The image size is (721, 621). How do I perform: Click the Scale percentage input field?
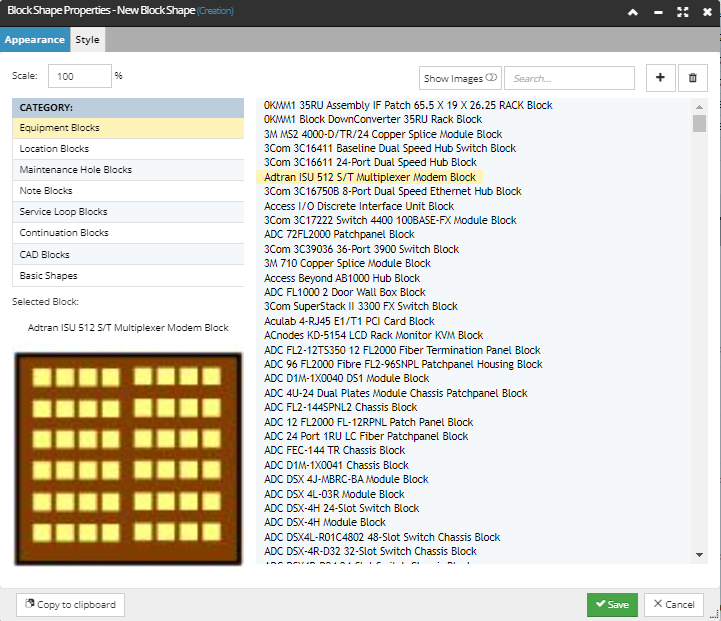80,76
